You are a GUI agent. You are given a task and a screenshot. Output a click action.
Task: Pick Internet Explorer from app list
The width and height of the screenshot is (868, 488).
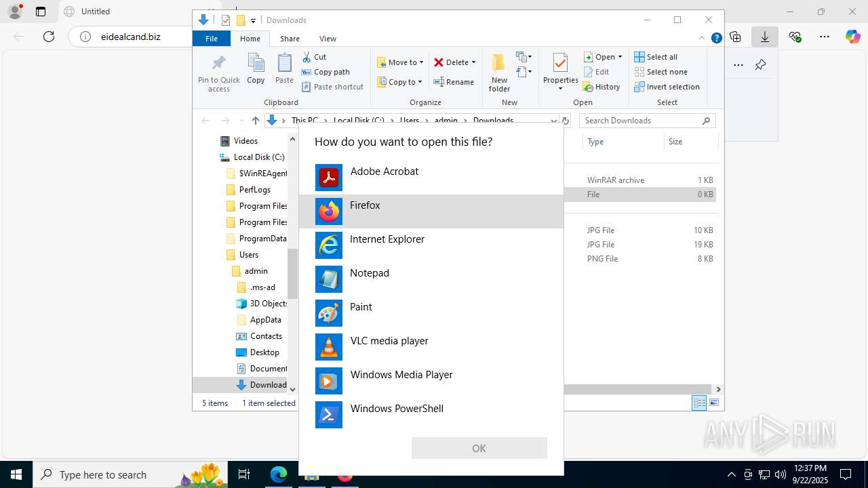(x=431, y=245)
